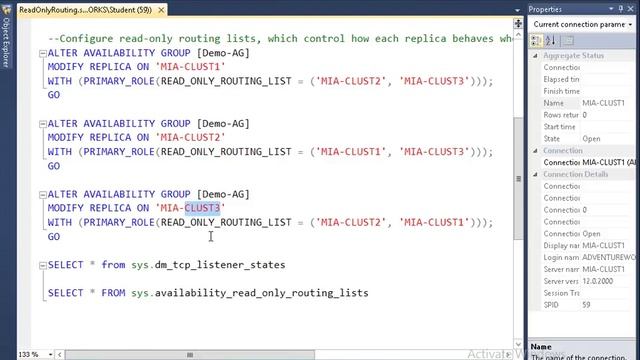Image resolution: width=640 pixels, height=360 pixels.
Task: Collapse the SELECT statements block
Action: click(x=42, y=265)
